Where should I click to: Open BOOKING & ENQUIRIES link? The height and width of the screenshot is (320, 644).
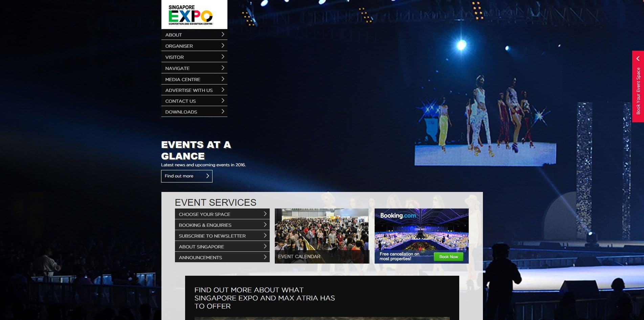222,225
